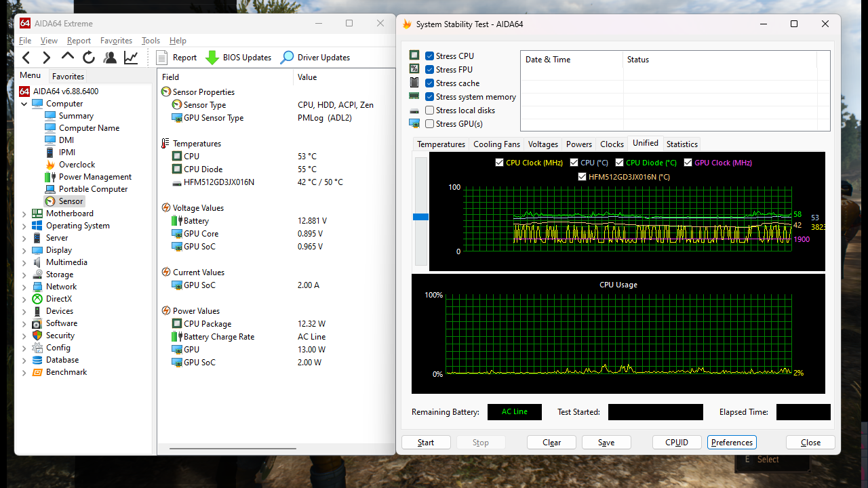Switch to the Favorites tab
Viewport: 868px width, 488px height.
coord(68,77)
